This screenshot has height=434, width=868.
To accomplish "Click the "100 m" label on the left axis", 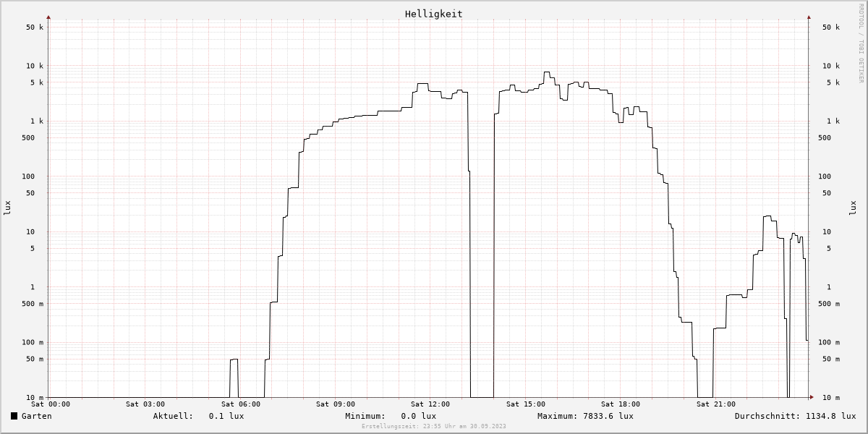I will [x=33, y=343].
